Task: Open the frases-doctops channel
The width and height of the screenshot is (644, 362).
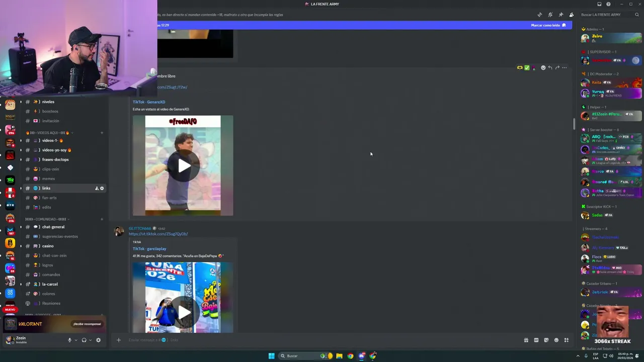Action: 64,159
